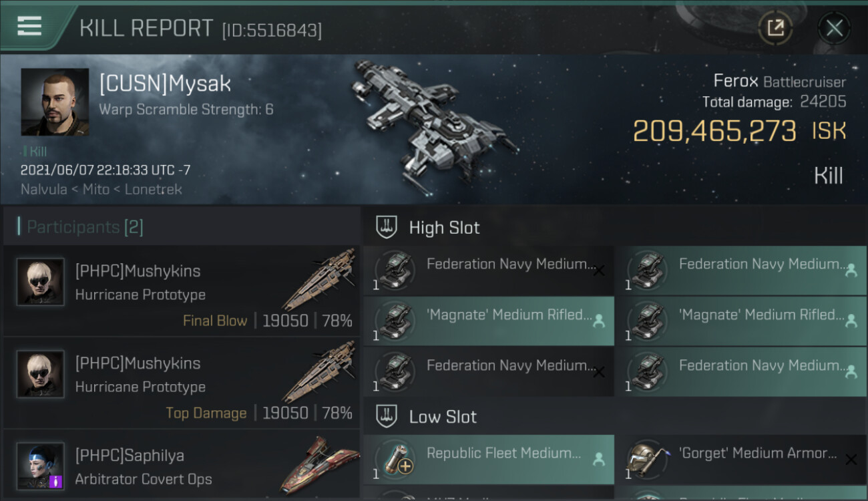The width and height of the screenshot is (868, 501).
Task: Click Mushykins portrait in Final Blow row
Action: point(41,282)
